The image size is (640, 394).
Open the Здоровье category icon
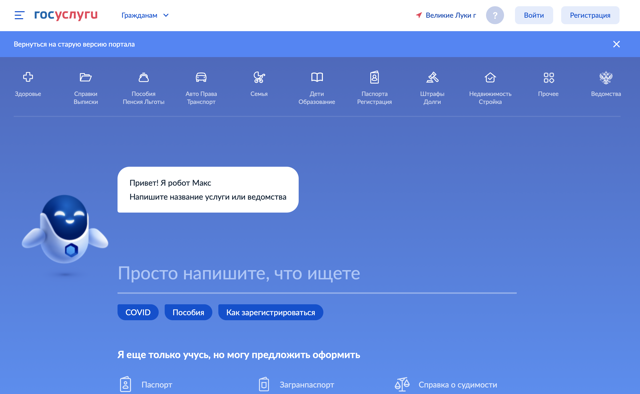click(28, 77)
